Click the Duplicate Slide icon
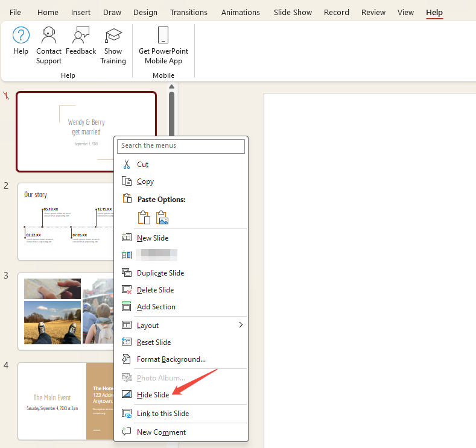Image resolution: width=476 pixels, height=448 pixels. [127, 273]
